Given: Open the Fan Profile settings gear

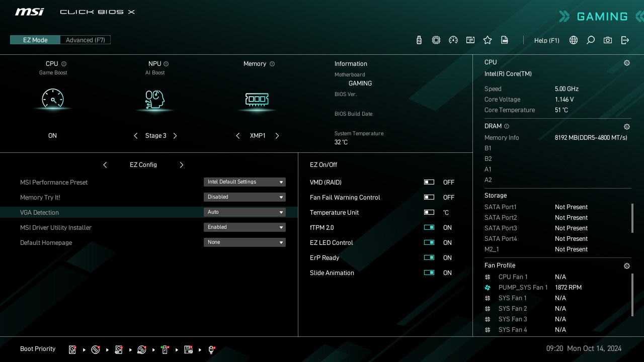Looking at the screenshot, I should click(626, 265).
